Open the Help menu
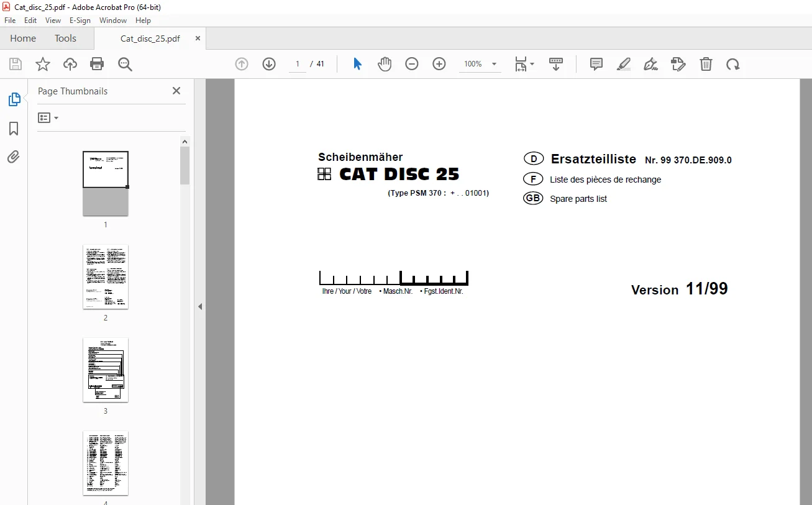This screenshot has height=505, width=812. (x=143, y=20)
